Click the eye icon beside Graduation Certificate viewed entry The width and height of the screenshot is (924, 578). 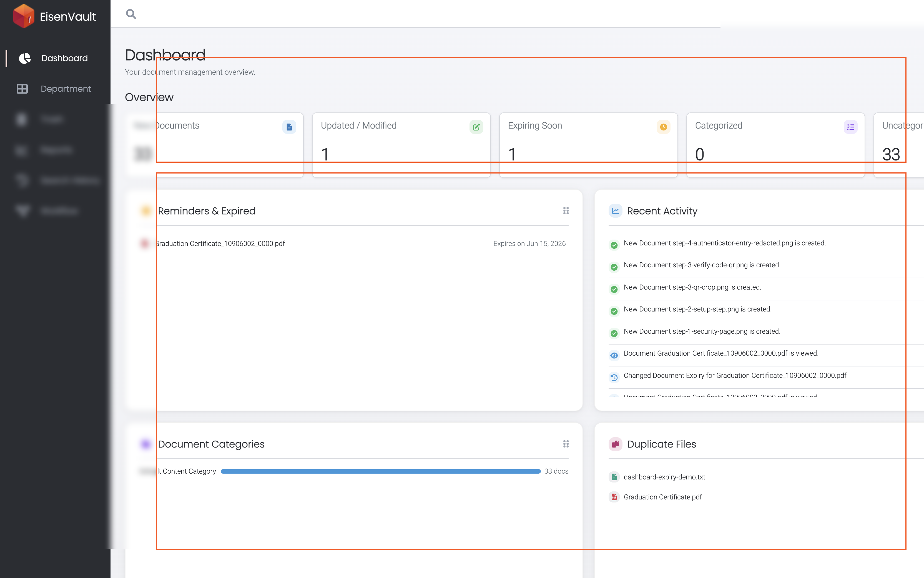click(614, 356)
